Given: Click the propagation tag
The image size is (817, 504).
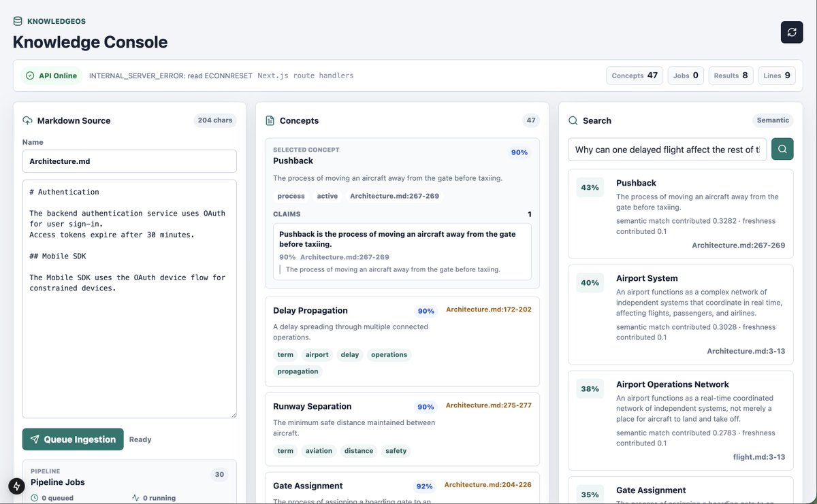Looking at the screenshot, I should tap(298, 371).
